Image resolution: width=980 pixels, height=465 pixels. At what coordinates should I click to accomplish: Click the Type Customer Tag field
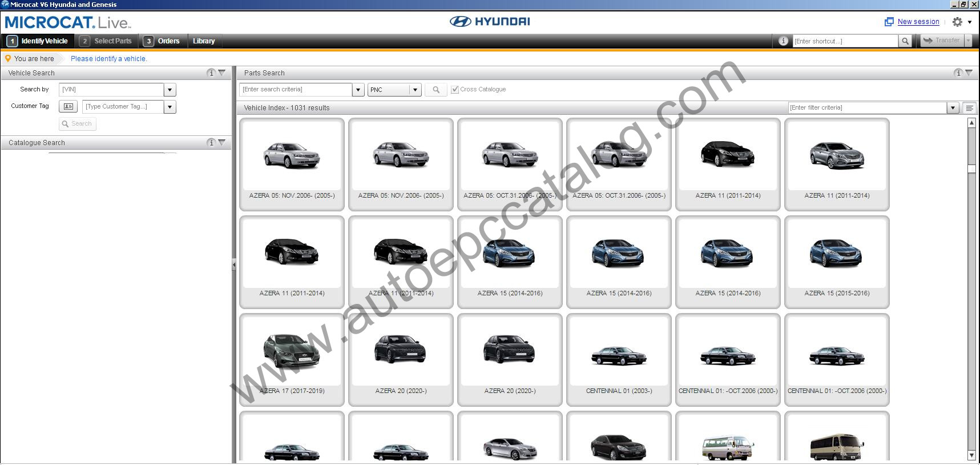(123, 107)
